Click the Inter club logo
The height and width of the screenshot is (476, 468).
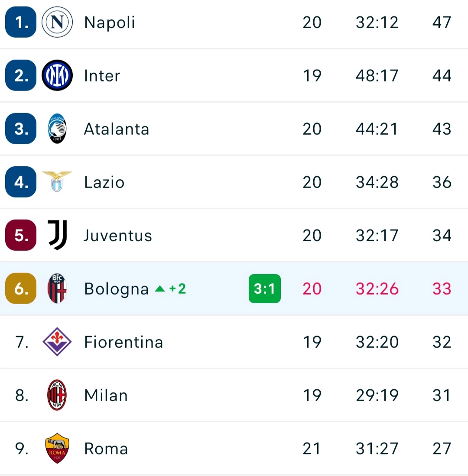tap(57, 75)
